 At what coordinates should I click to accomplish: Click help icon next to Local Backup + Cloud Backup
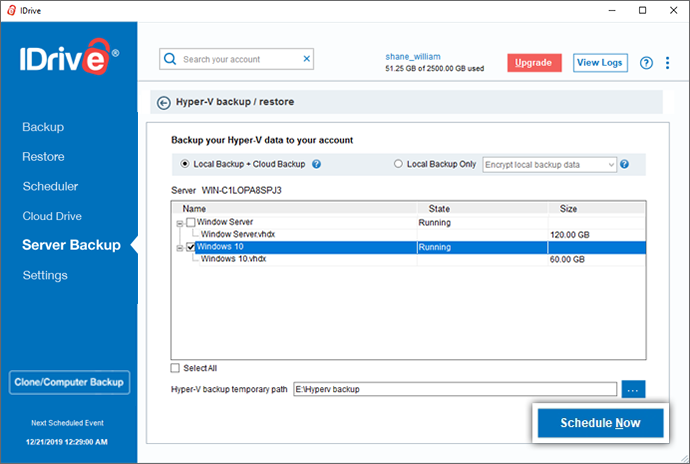[316, 164]
